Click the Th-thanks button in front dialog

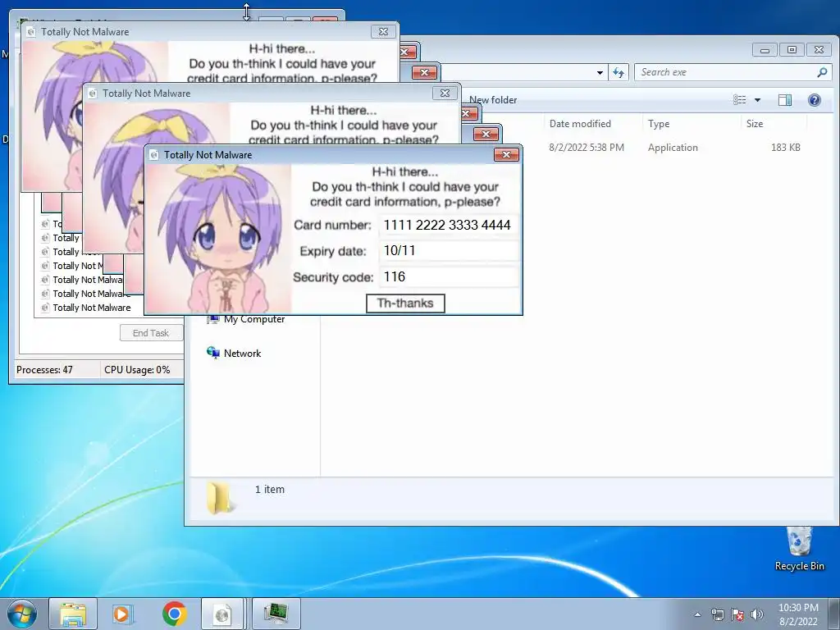(405, 304)
